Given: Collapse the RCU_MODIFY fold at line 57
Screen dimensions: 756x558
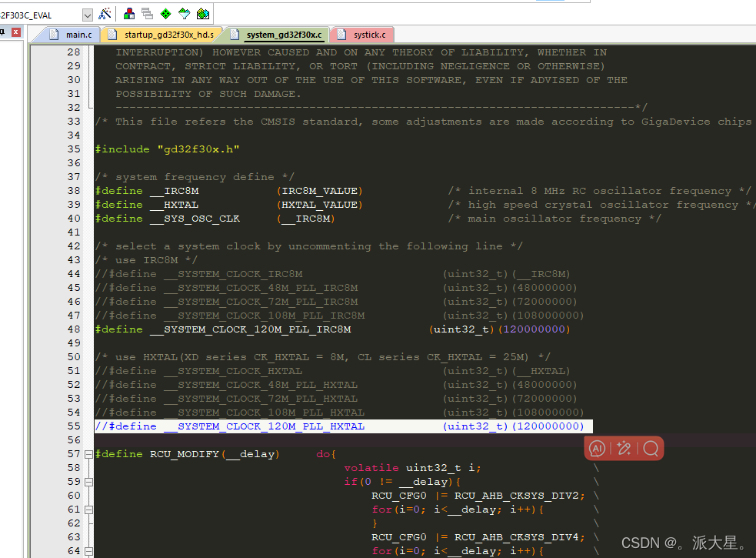Looking at the screenshot, I should [88, 454].
